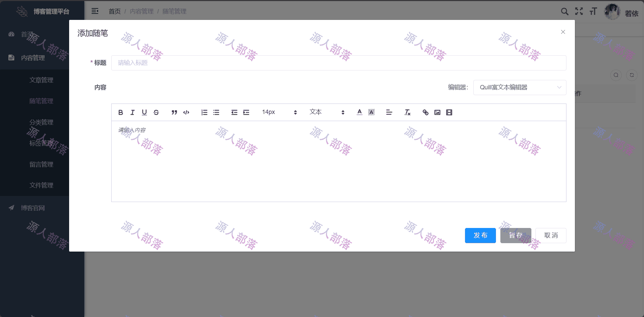Apply bulleted list formatting
The image size is (644, 317).
tap(216, 112)
